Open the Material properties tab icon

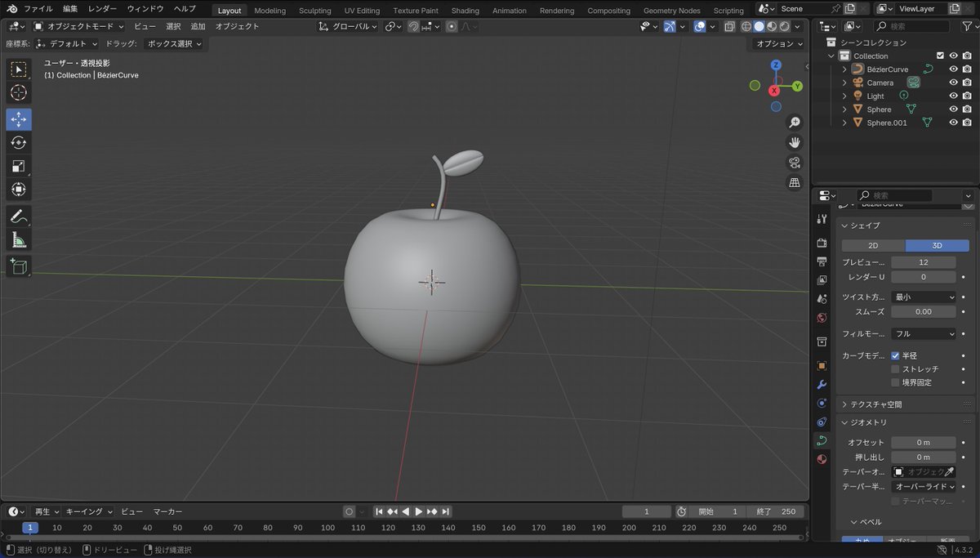822,459
